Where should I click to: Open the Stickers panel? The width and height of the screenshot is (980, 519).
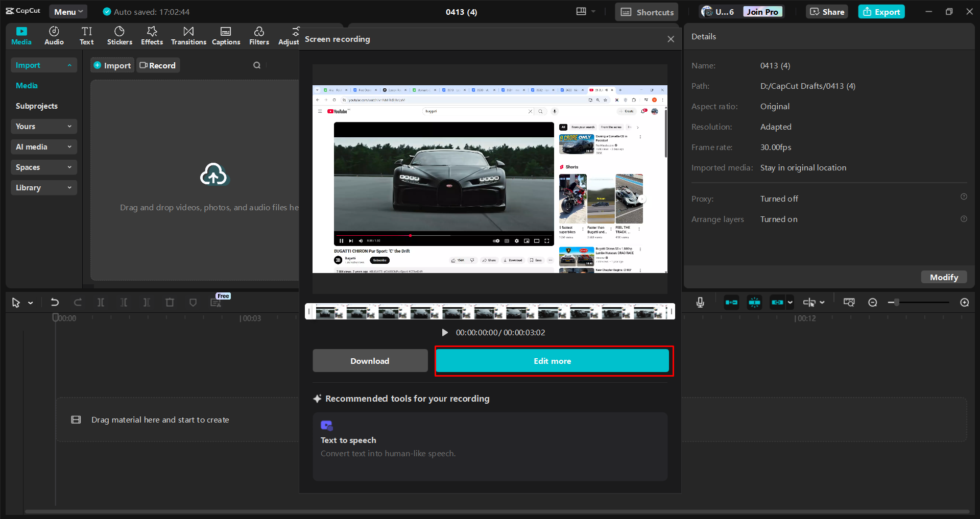[119, 36]
